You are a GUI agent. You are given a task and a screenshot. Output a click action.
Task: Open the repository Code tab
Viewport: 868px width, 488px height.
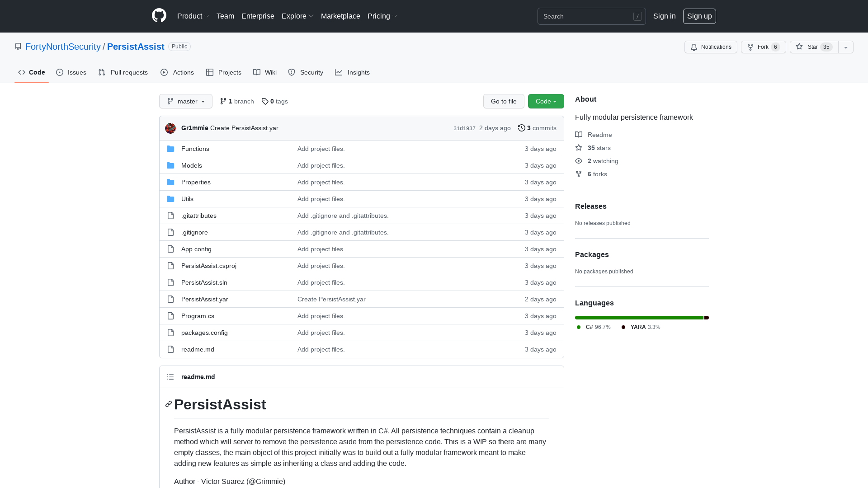(x=31, y=72)
